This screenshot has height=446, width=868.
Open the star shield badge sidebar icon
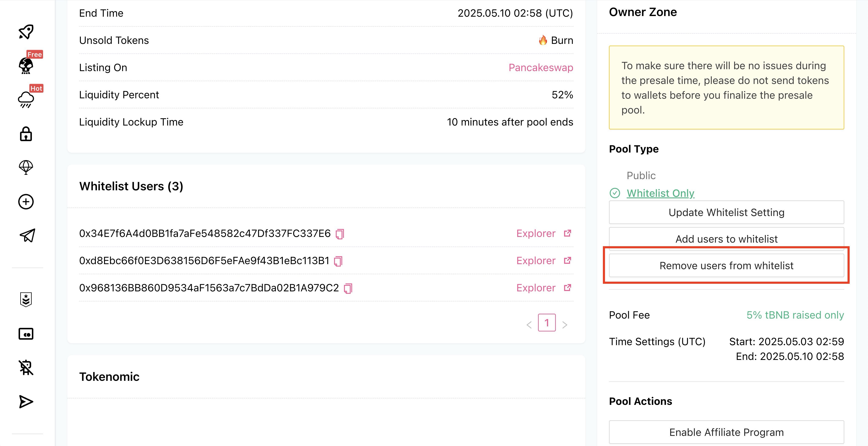26,299
